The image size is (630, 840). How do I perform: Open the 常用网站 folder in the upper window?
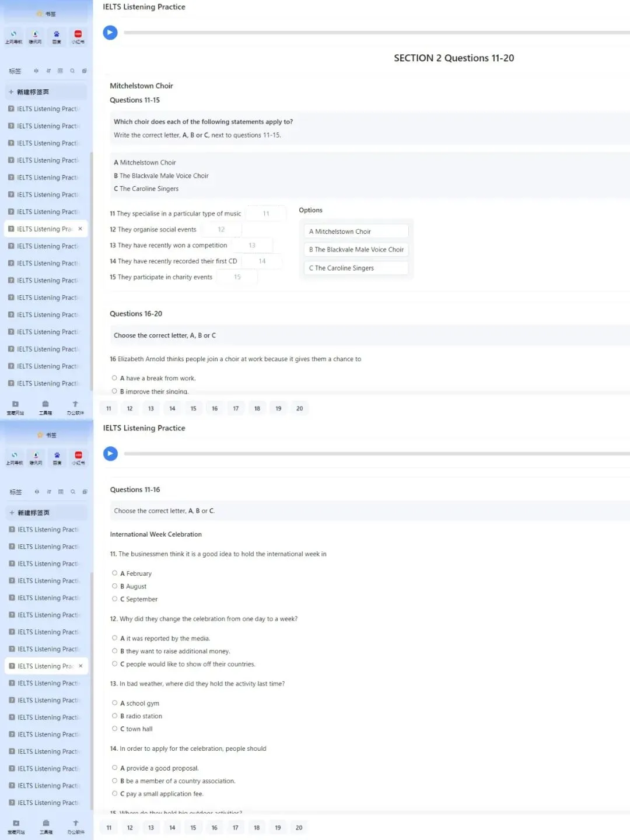(x=15, y=407)
